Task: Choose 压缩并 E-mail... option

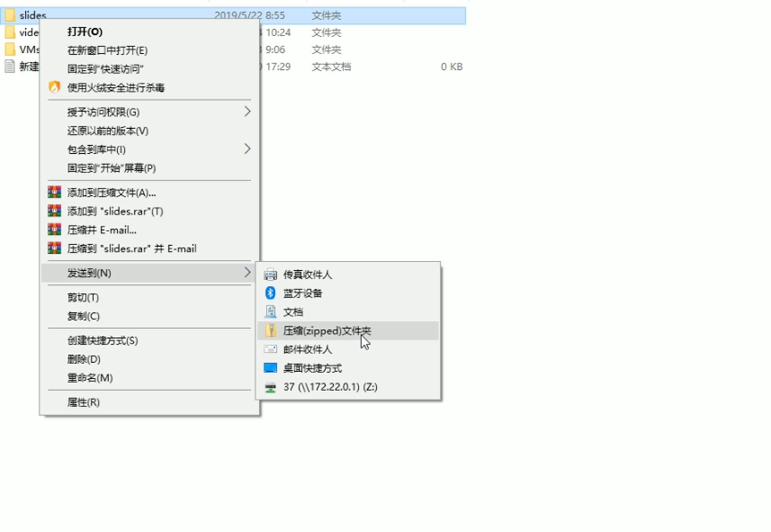Action: [102, 230]
